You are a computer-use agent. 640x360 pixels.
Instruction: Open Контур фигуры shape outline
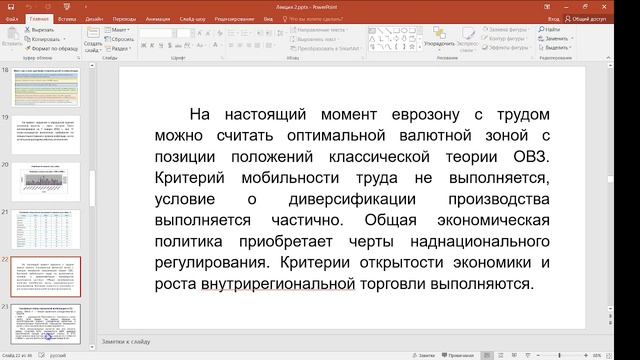tap(503, 38)
